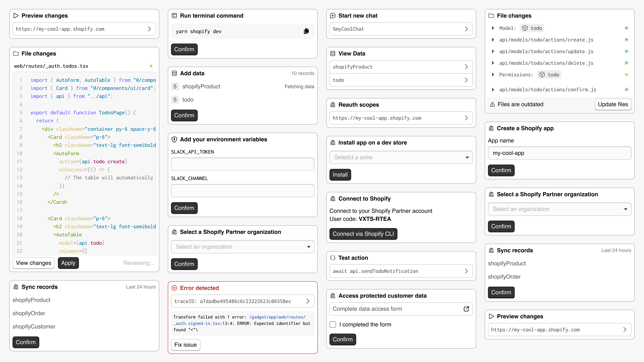This screenshot has height=362, width=644.
Task: Click the Shopify bag icon beside Reauth scopes
Action: click(x=333, y=105)
